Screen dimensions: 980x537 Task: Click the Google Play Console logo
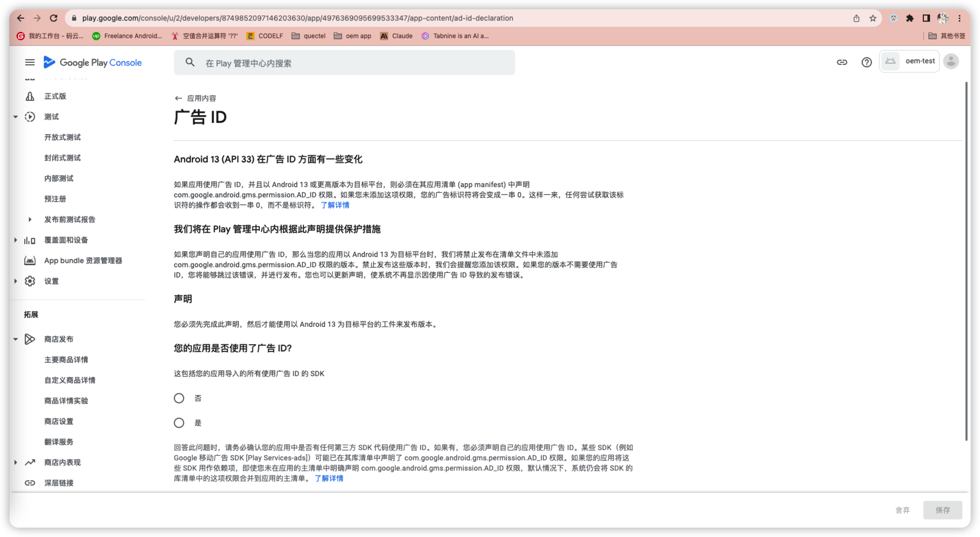coord(93,62)
